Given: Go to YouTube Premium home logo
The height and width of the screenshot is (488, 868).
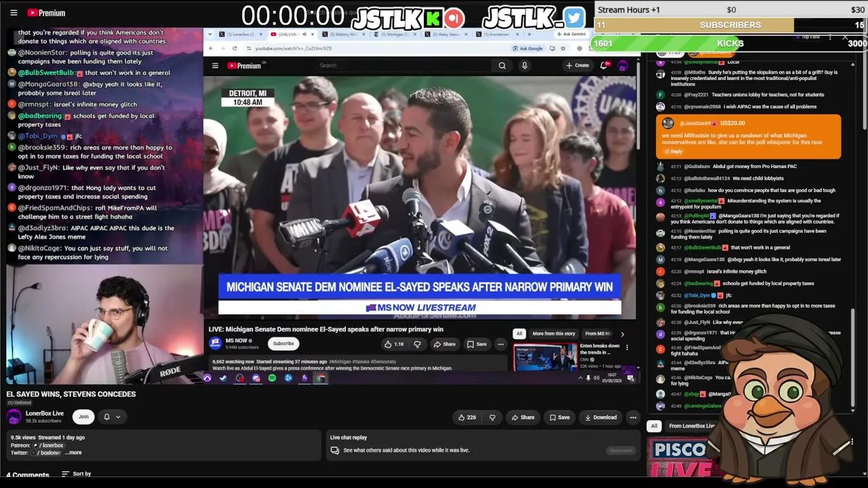Looking at the screenshot, I should coord(46,13).
